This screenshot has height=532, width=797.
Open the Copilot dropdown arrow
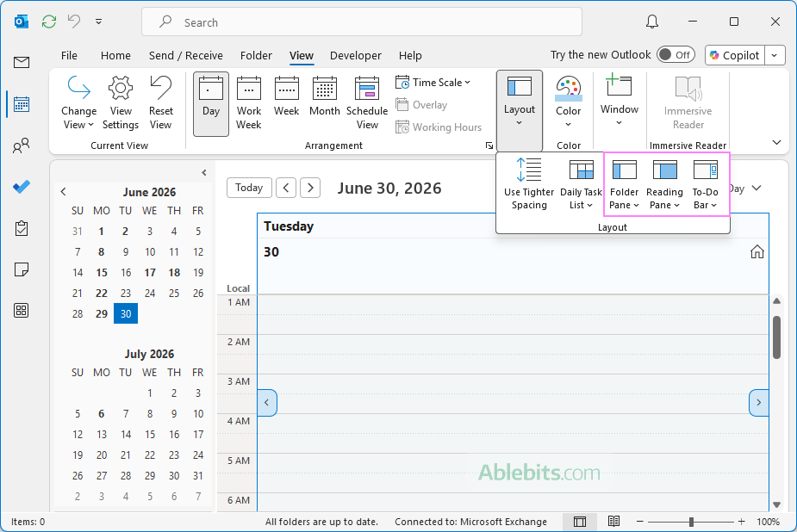[775, 55]
